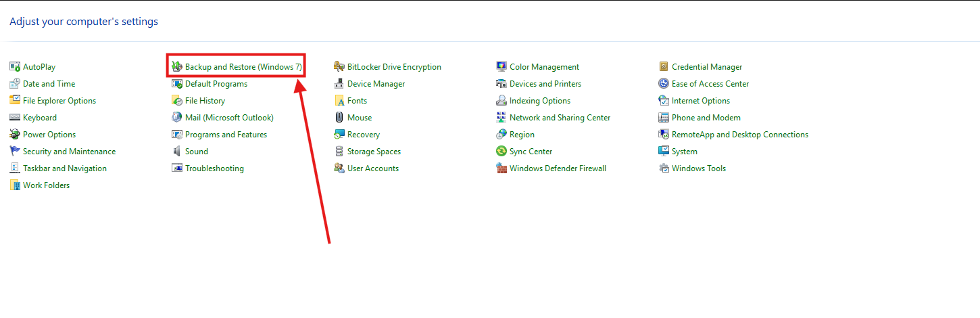The image size is (980, 318).
Task: Open the File Explorer Options link
Action: pos(59,101)
